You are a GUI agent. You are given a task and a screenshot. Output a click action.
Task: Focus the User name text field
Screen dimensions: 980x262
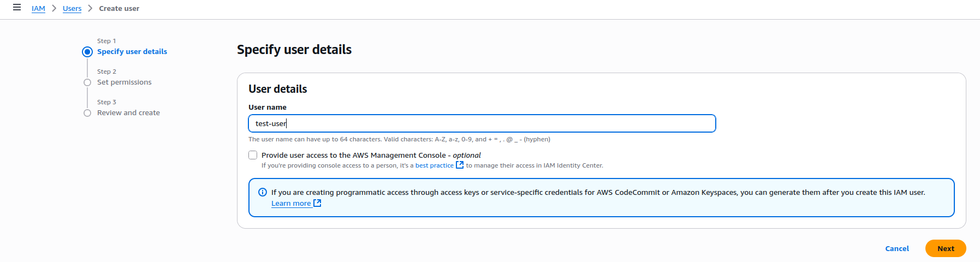(x=482, y=123)
